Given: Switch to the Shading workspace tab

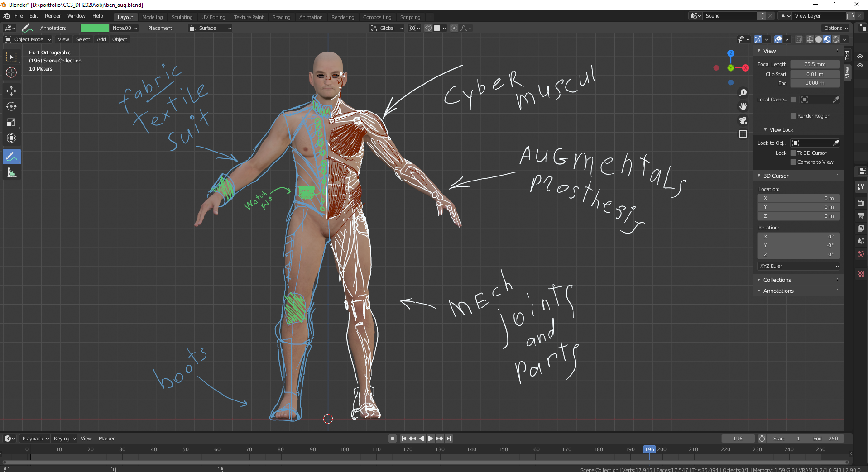Looking at the screenshot, I should click(281, 17).
